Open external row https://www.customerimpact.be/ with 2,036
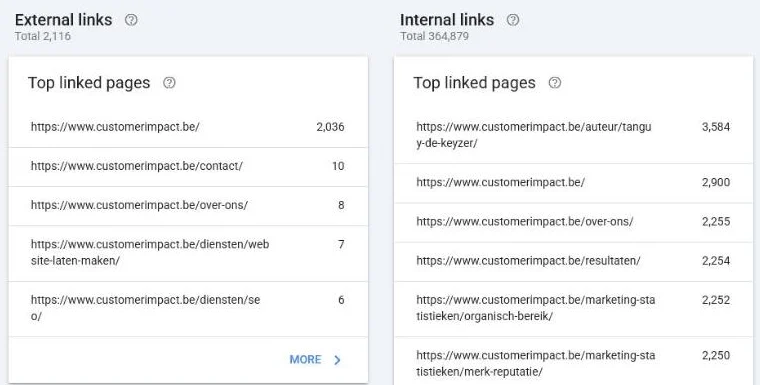The width and height of the screenshot is (760, 385). pyautogui.click(x=188, y=127)
